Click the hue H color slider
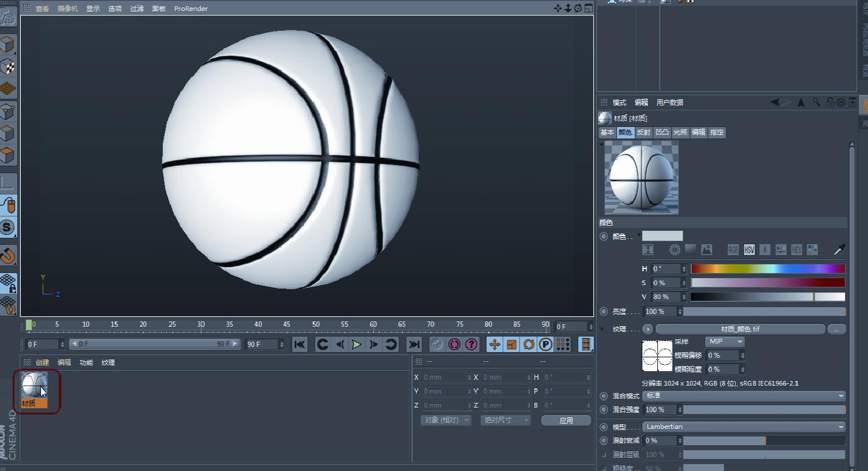868x471 pixels. click(x=768, y=268)
